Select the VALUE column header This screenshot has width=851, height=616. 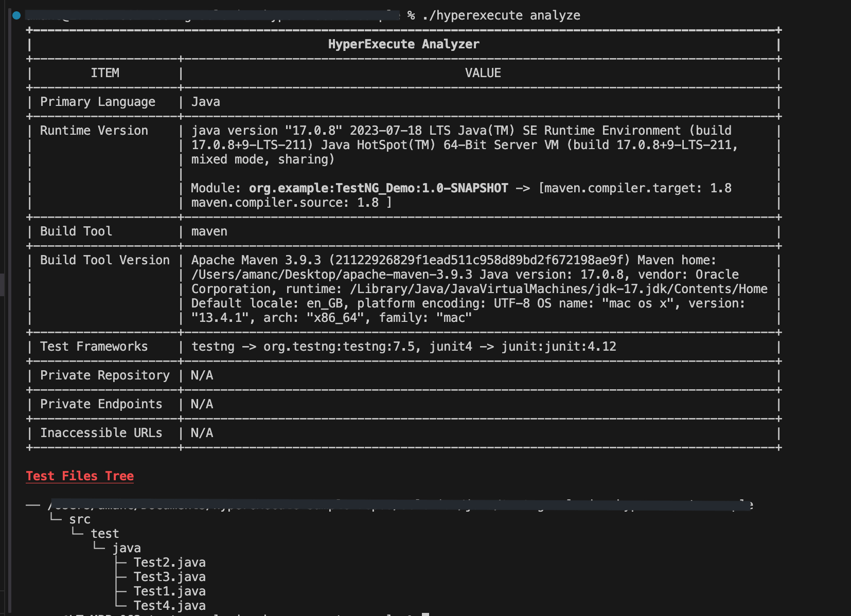(x=483, y=73)
